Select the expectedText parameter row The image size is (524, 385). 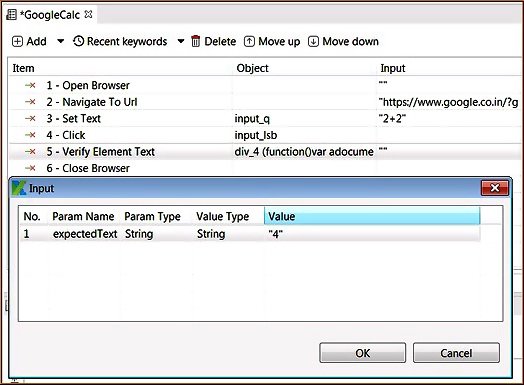pyautogui.click(x=250, y=234)
